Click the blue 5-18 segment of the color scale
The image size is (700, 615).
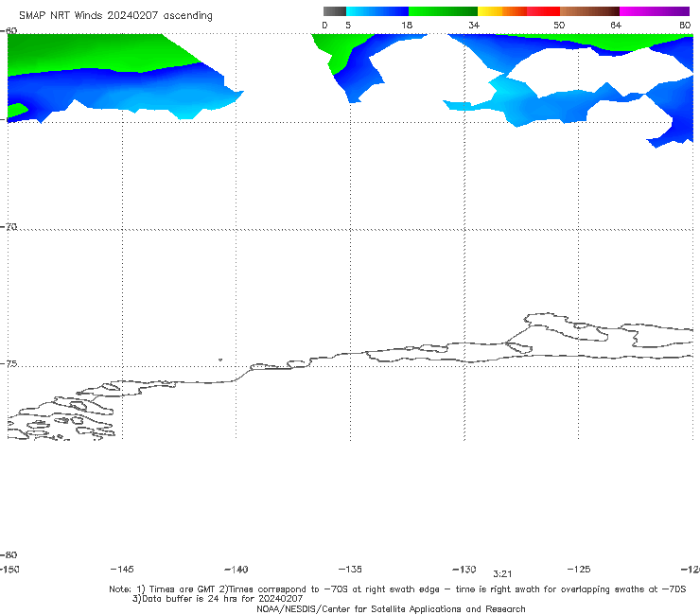point(377,11)
